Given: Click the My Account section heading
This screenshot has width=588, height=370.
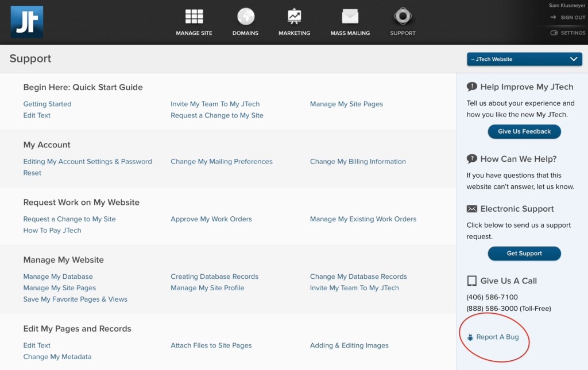Looking at the screenshot, I should point(47,145).
